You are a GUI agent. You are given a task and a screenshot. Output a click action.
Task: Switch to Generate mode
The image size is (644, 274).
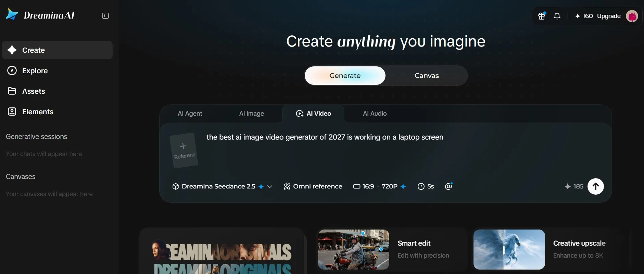pyautogui.click(x=345, y=76)
